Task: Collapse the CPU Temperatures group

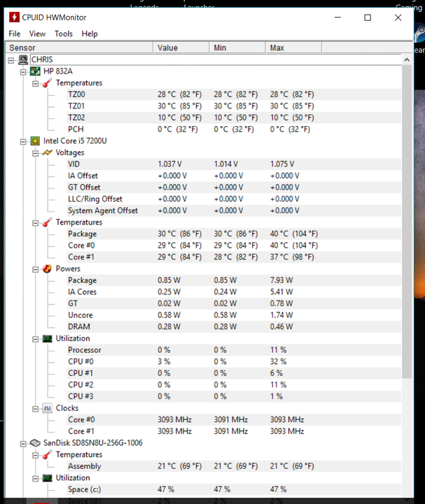Action: [x=36, y=223]
